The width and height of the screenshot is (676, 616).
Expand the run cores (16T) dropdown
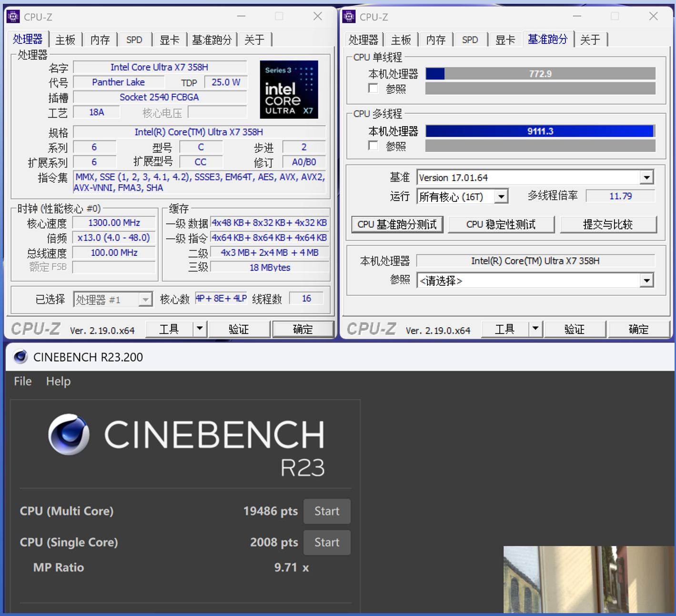tap(501, 197)
